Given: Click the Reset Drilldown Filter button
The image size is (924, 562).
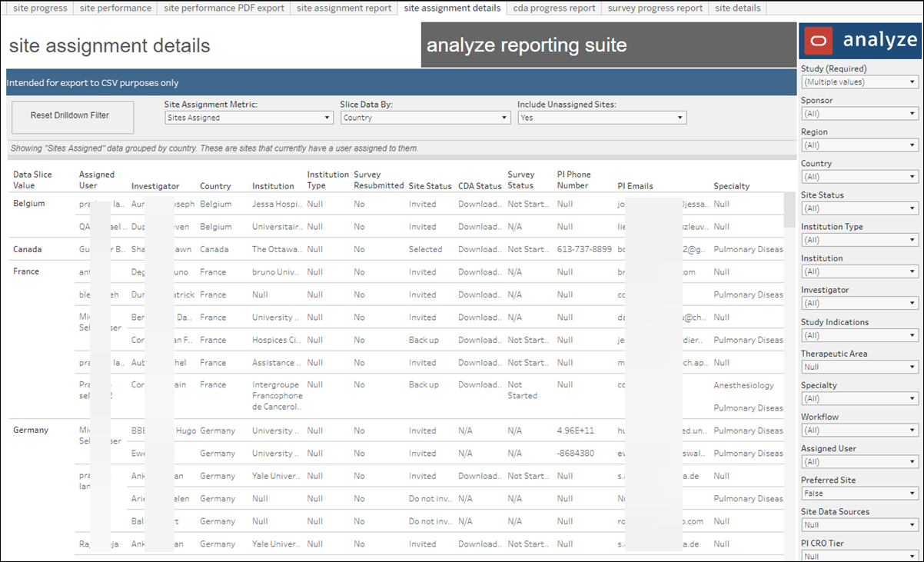Looking at the screenshot, I should (73, 117).
